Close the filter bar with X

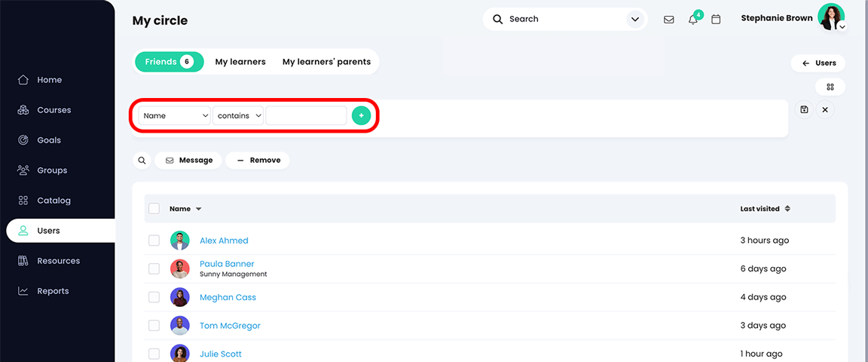coord(825,110)
